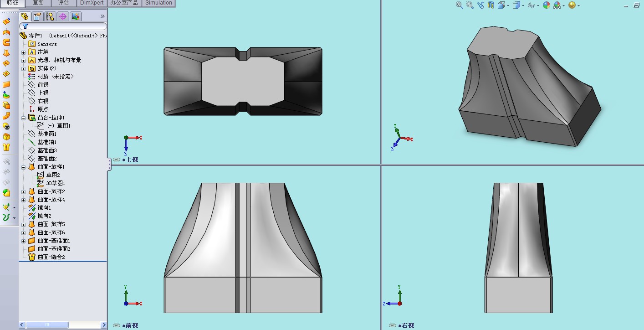Select the FeatureManager design tree tab icon
The width and height of the screenshot is (644, 330).
25,16
